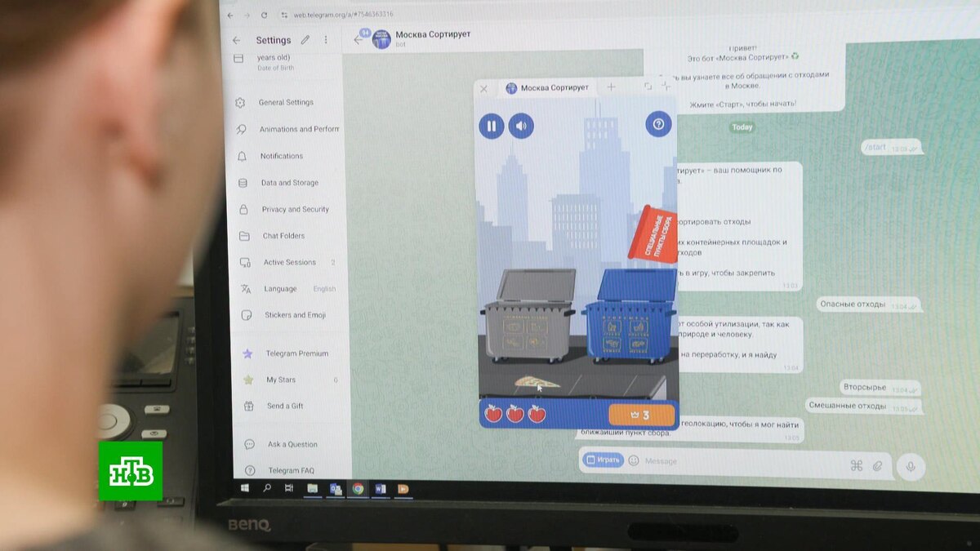Click the Telegram Premium star icon

[247, 353]
